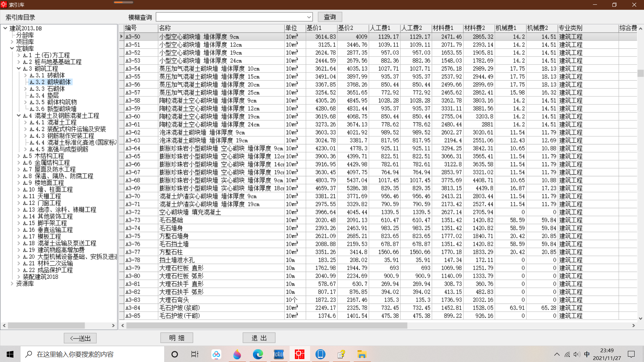
Task: Open the Windows Start menu
Action: [x=10, y=354]
